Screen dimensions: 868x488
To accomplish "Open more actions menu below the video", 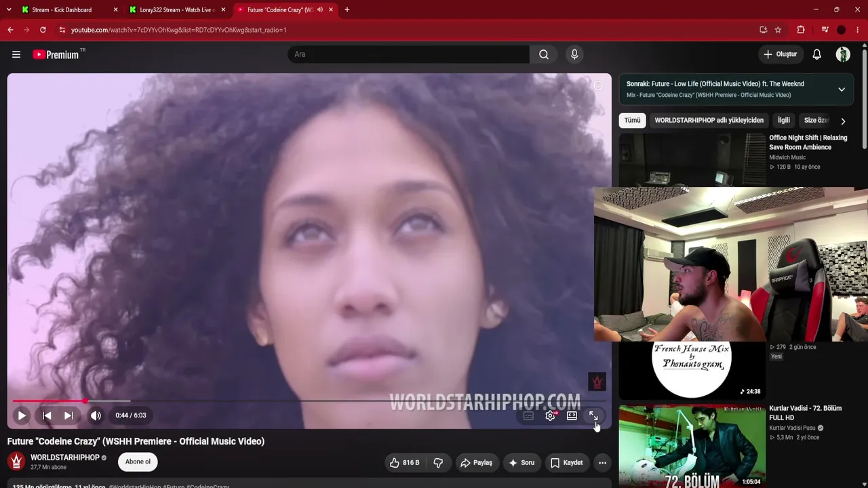I will [x=602, y=463].
